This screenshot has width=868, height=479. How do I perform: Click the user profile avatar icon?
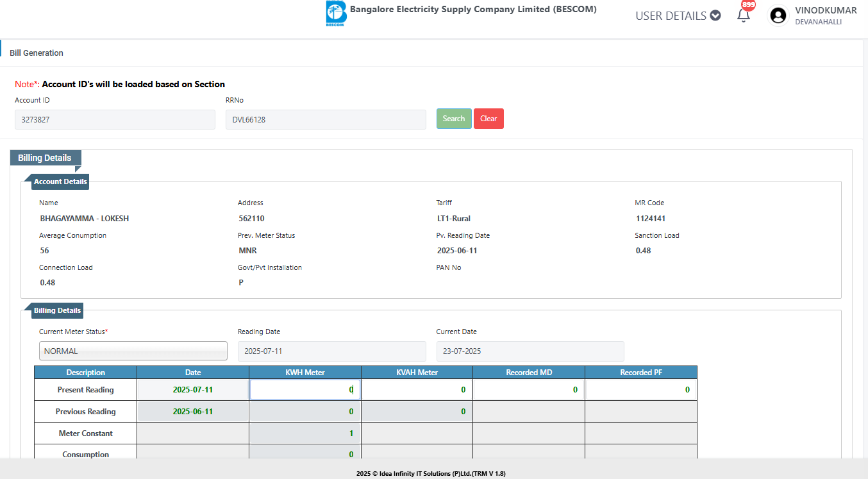coord(778,15)
